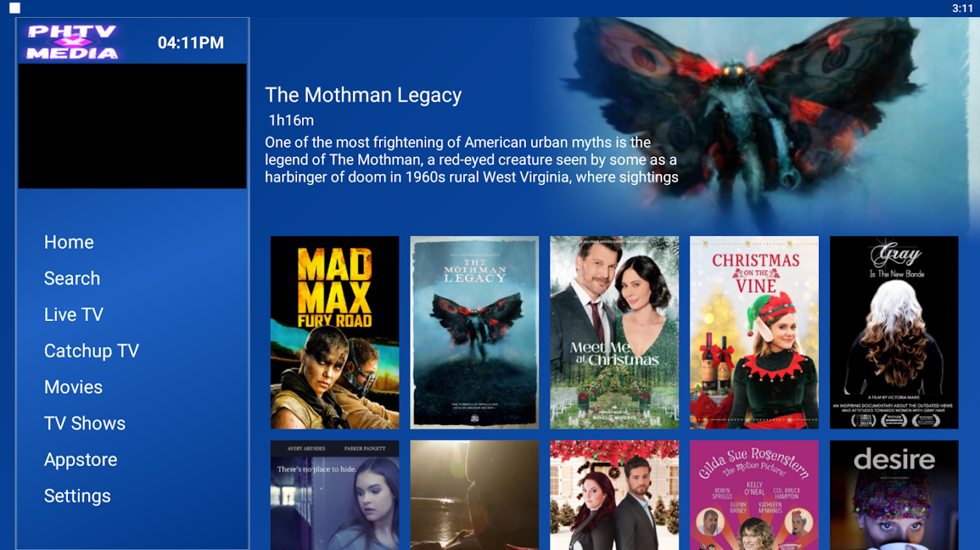Click the black video preview window
This screenshot has width=980, height=550.
(x=132, y=126)
